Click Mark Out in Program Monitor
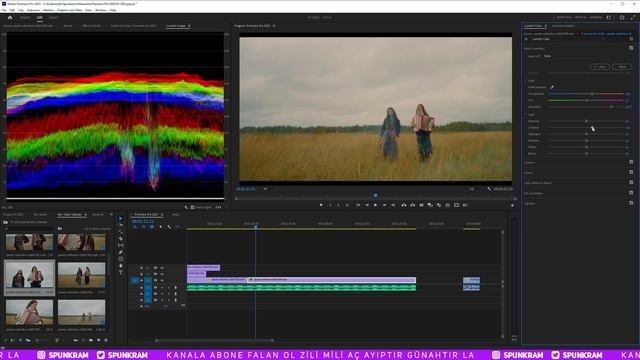The width and height of the screenshot is (640, 360). pyautogui.click(x=338, y=205)
